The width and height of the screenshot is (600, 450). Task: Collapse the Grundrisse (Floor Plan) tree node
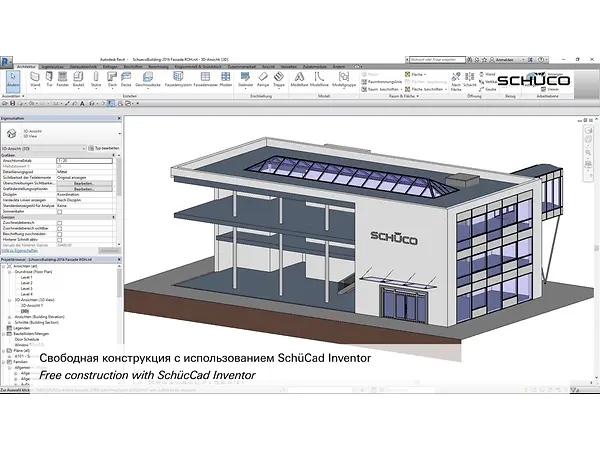10,272
